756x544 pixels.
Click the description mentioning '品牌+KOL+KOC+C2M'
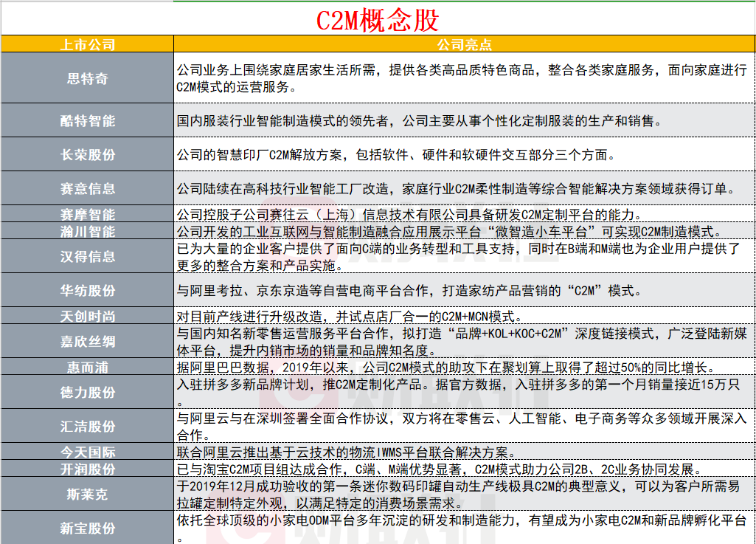pyautogui.click(x=465, y=341)
